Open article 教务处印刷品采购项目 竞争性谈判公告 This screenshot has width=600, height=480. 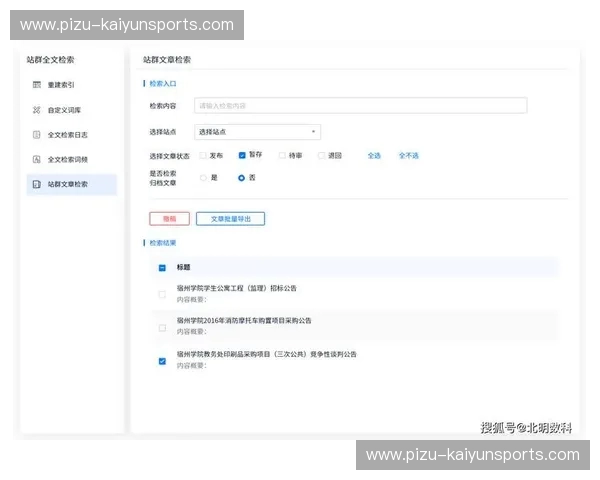266,354
